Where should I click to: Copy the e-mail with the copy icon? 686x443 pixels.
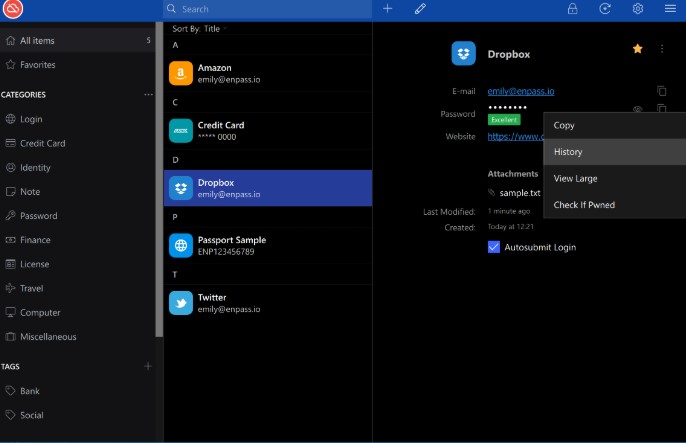click(661, 91)
